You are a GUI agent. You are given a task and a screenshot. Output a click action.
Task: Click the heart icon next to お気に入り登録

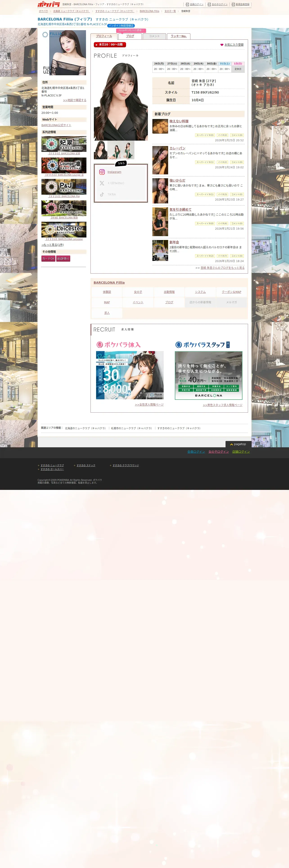tap(222, 45)
